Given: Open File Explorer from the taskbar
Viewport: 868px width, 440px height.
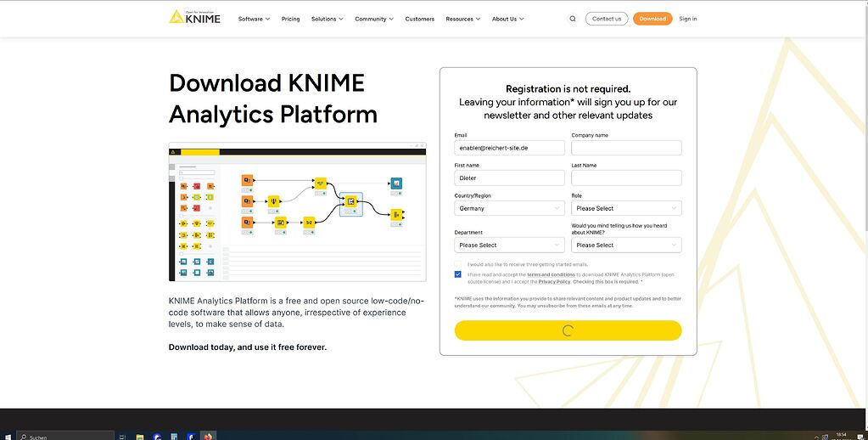Looking at the screenshot, I should [x=140, y=437].
